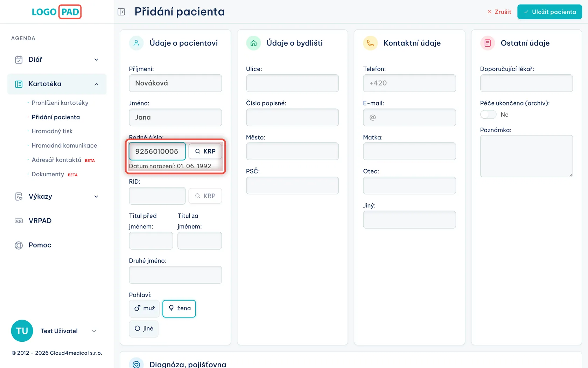588x368 pixels.
Task: Save with Uložit pacienta button
Action: tap(550, 12)
